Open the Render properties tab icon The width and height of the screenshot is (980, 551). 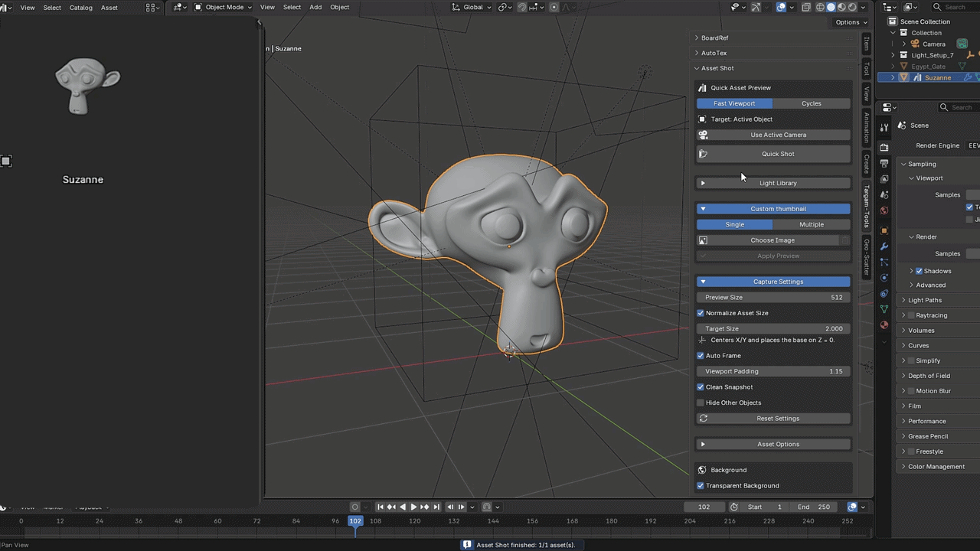coord(884,147)
